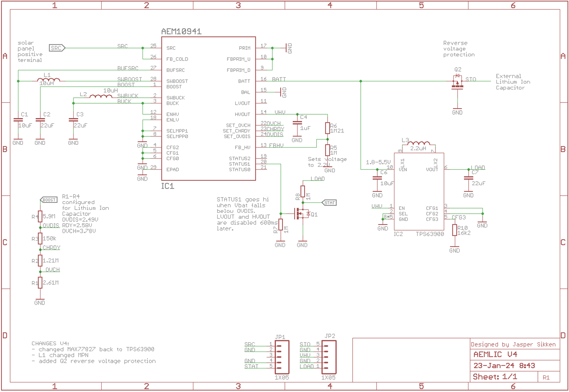The width and height of the screenshot is (569, 392).
Task: Click the LOAD label on JP2 pin 1
Action: click(307, 366)
